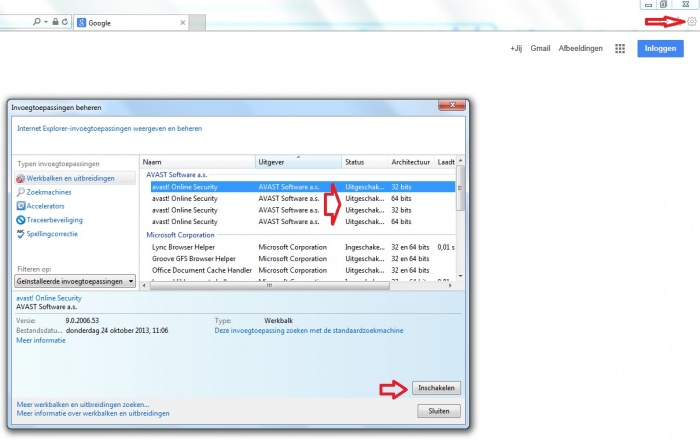700x440 pixels.
Task: Sort the list by the Laadtijd column
Action: tap(445, 162)
